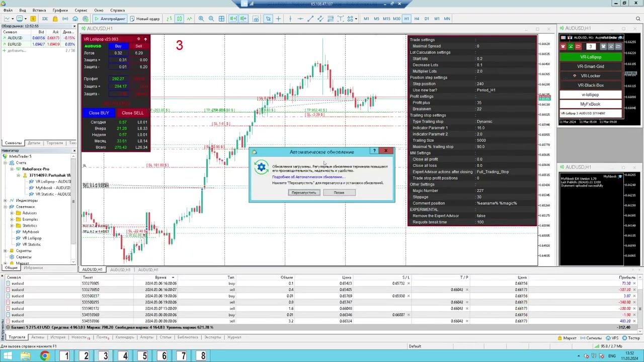The image size is (644, 362).
Task: Open the signals radio-wave icon in toolbar
Action: (x=65, y=19)
